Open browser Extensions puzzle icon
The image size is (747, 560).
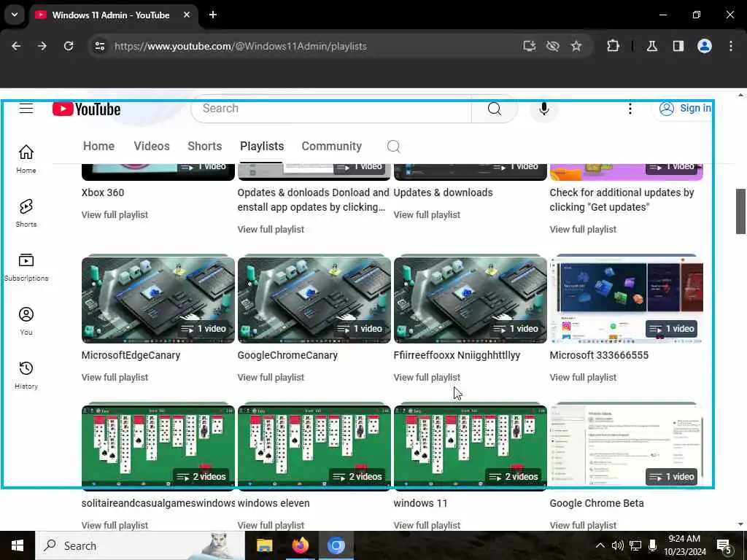pos(613,46)
